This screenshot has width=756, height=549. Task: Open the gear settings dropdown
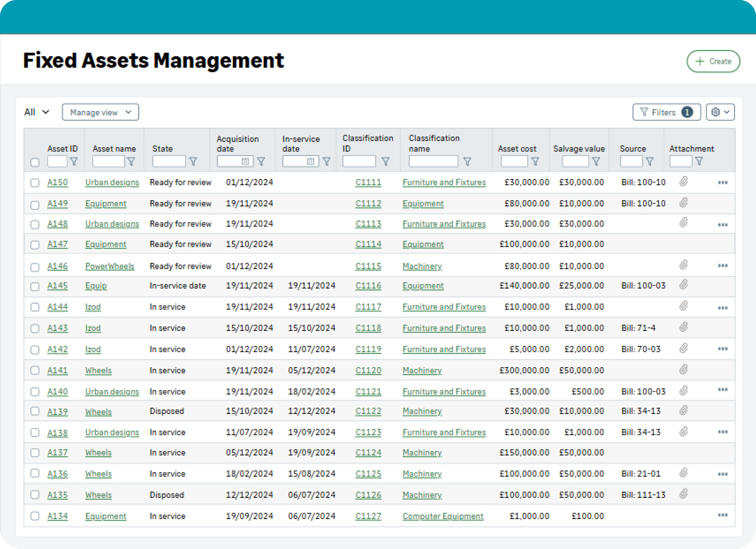720,112
